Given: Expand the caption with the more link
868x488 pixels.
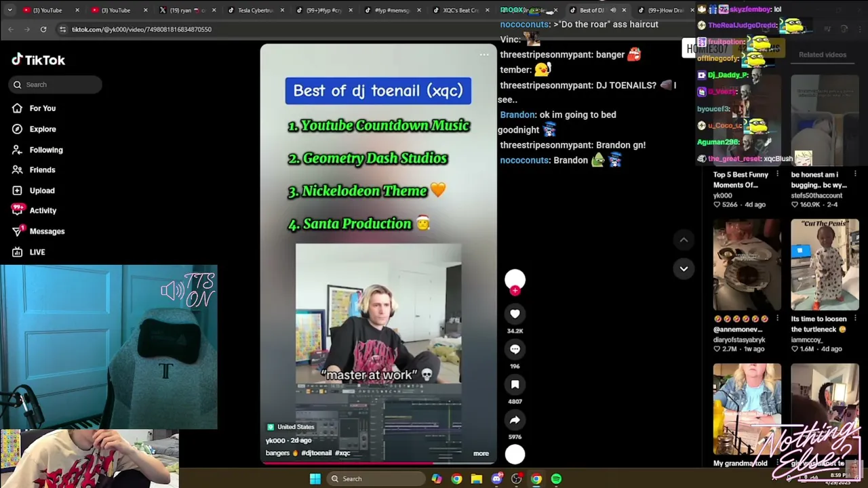Looking at the screenshot, I should (481, 453).
